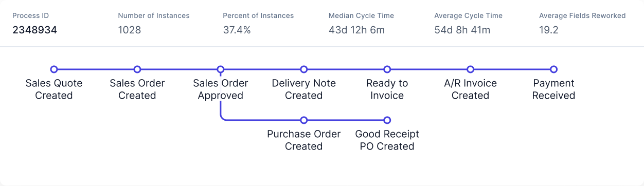Viewport: 644px width, 186px height.
Task: Select the Good Receipt PO Created node circle
Action: [387, 120]
